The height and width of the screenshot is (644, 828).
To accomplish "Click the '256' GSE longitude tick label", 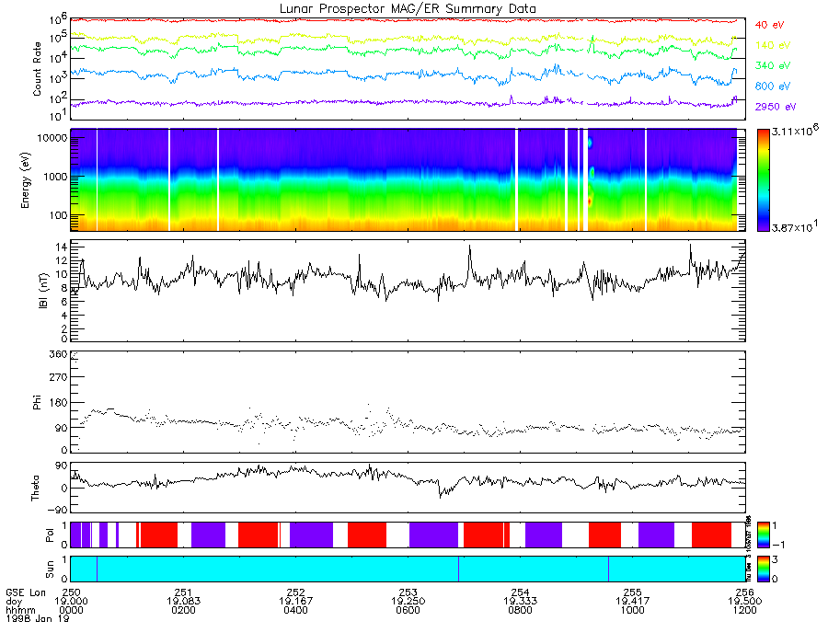I will pos(744,592).
